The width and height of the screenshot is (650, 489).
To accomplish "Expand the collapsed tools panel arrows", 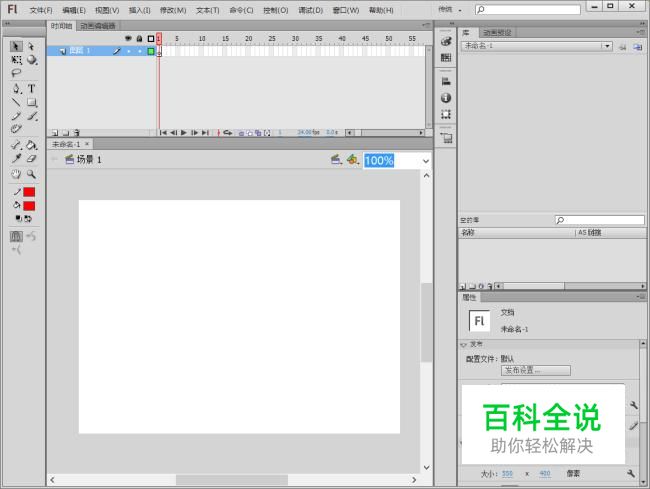I will [7, 24].
